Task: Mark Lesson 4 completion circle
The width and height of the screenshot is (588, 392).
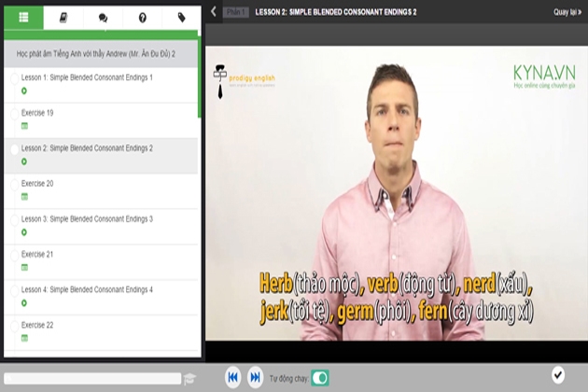Action: (x=15, y=290)
